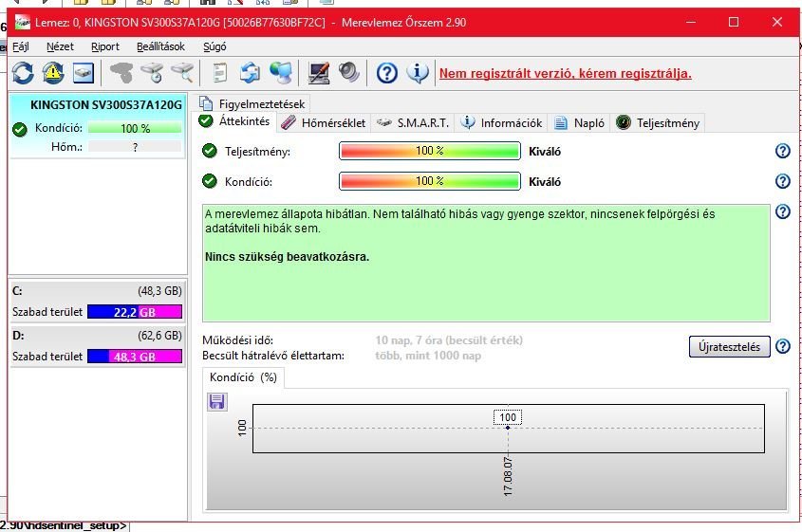The width and height of the screenshot is (802, 532).
Task: Click the Kondíció 100 % gradient bar
Action: click(x=430, y=181)
